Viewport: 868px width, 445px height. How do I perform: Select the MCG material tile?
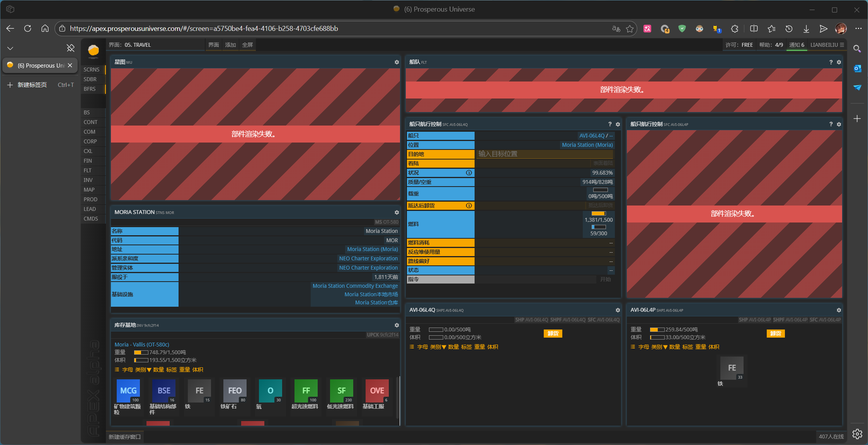point(128,391)
